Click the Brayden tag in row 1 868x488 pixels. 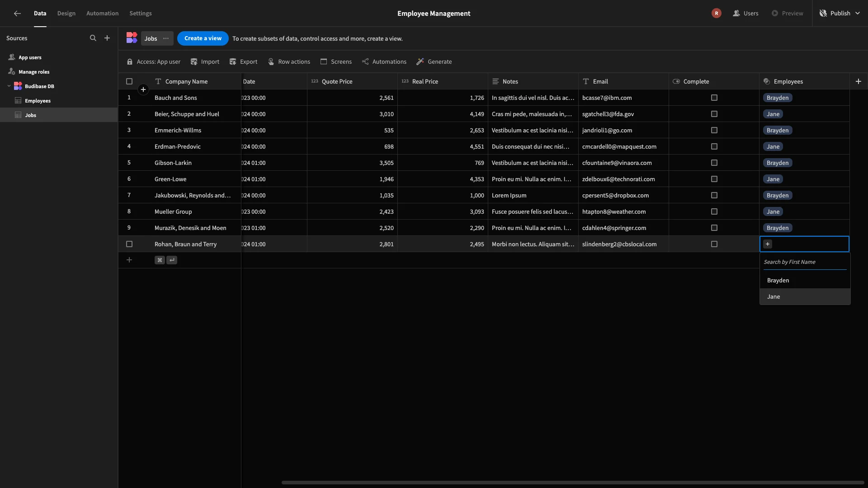tap(778, 98)
